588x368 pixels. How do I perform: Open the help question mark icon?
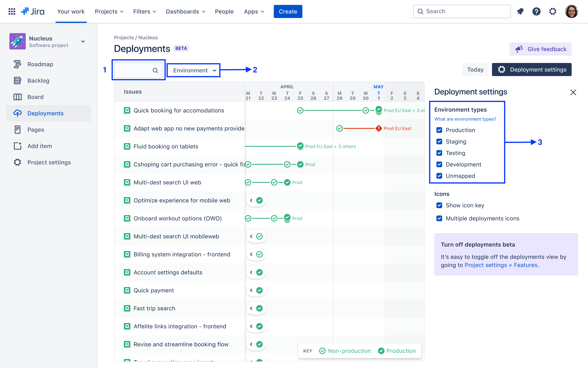click(x=536, y=11)
